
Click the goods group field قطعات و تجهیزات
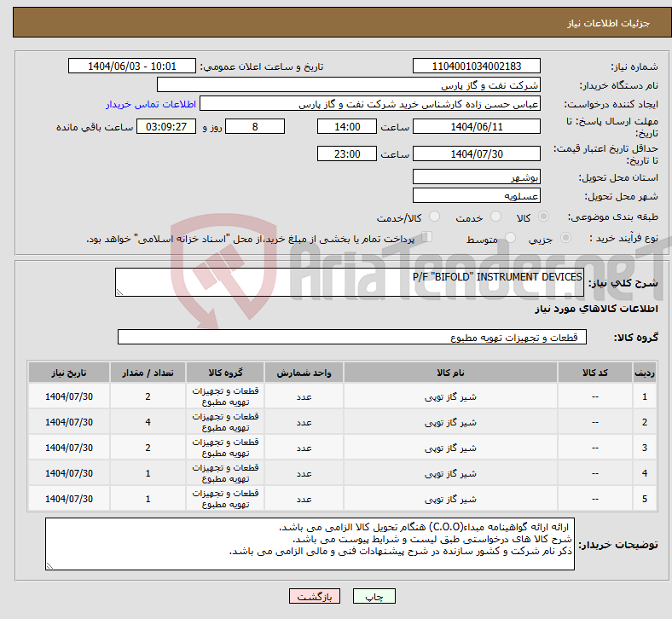click(x=352, y=337)
